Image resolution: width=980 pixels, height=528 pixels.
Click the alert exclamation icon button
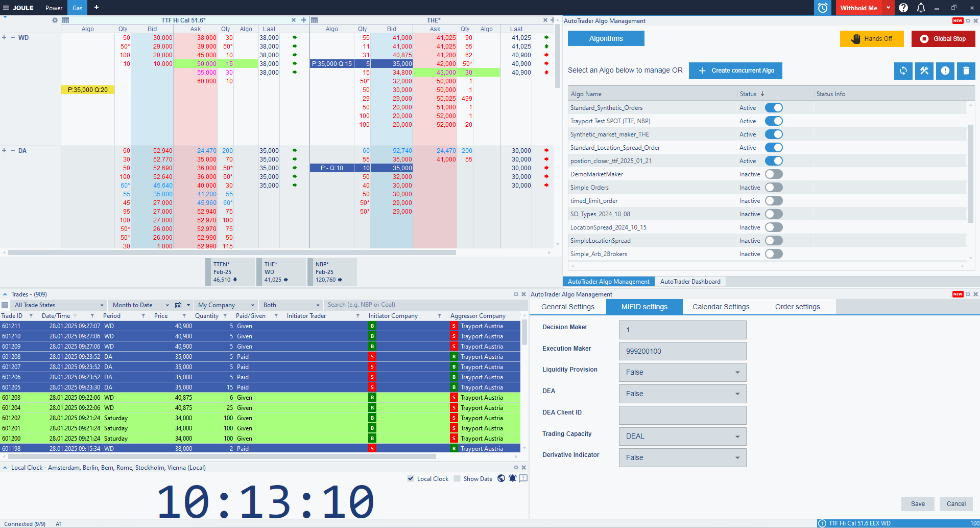click(945, 71)
